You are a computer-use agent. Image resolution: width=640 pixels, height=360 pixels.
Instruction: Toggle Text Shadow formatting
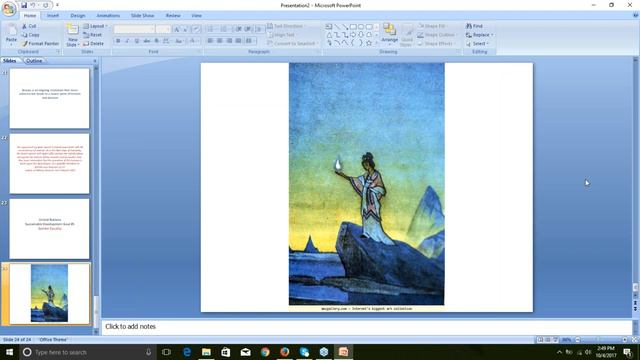click(x=156, y=41)
